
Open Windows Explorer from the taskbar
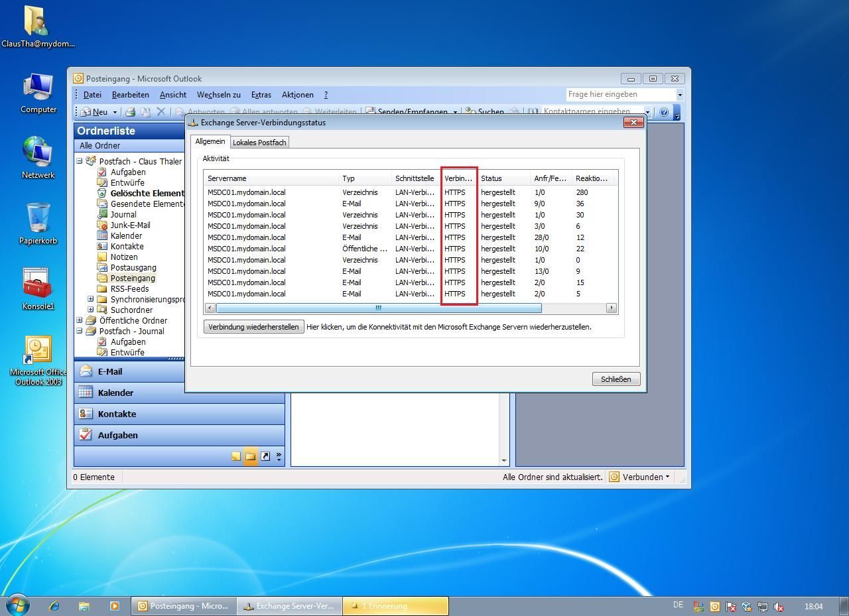tap(84, 606)
